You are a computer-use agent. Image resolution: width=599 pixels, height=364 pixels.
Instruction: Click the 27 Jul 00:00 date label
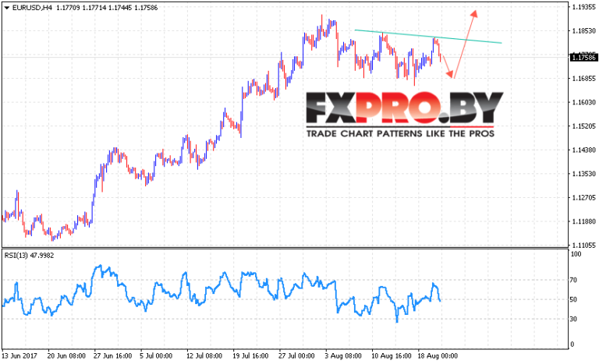click(296, 356)
